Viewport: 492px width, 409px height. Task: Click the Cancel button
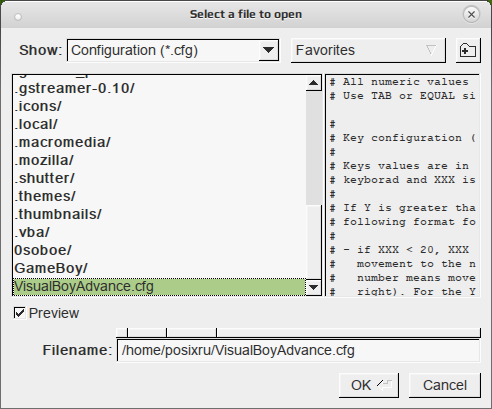coord(445,385)
